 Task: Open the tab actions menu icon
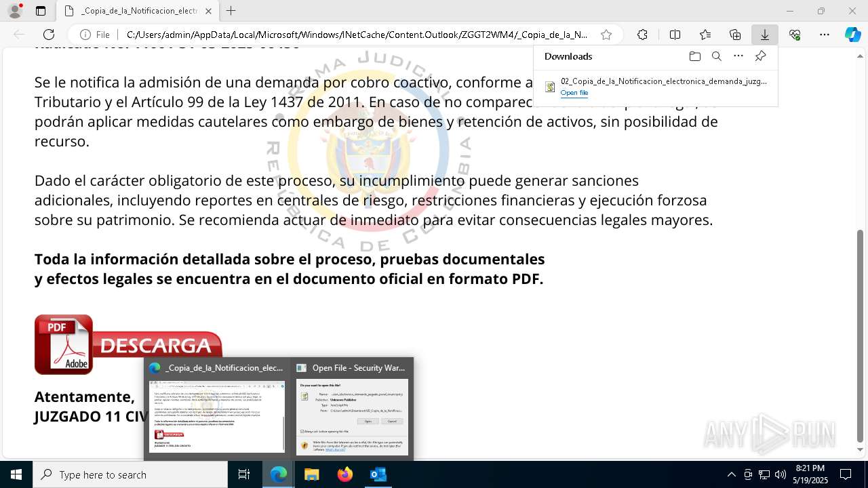point(41,11)
